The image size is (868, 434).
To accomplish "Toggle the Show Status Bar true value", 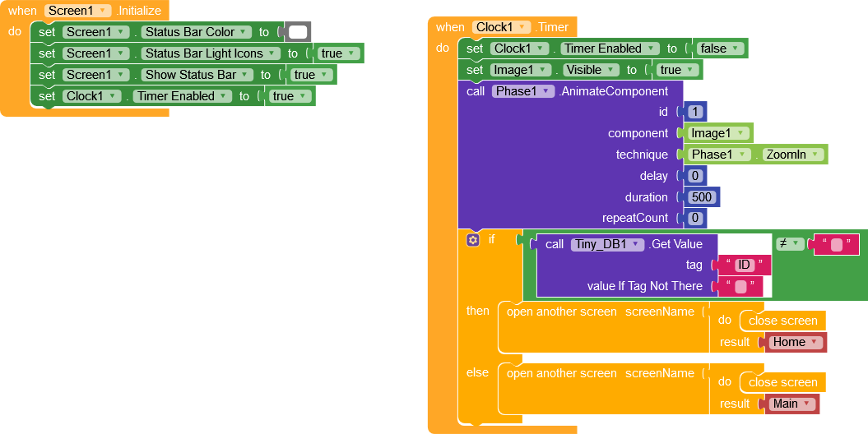I will click(313, 75).
